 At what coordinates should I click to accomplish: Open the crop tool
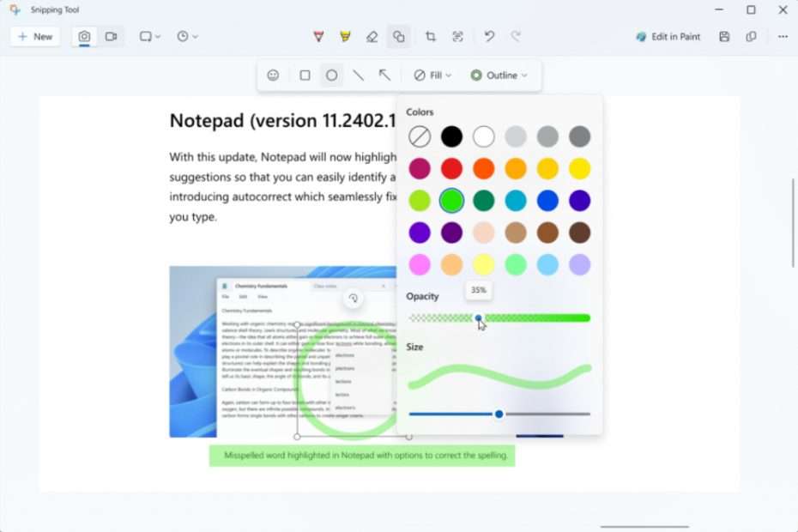pos(430,36)
